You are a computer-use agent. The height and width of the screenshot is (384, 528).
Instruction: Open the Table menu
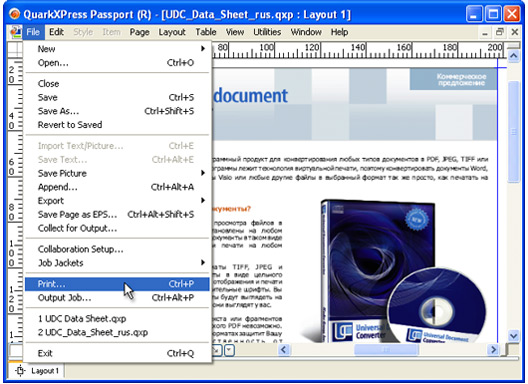point(206,32)
